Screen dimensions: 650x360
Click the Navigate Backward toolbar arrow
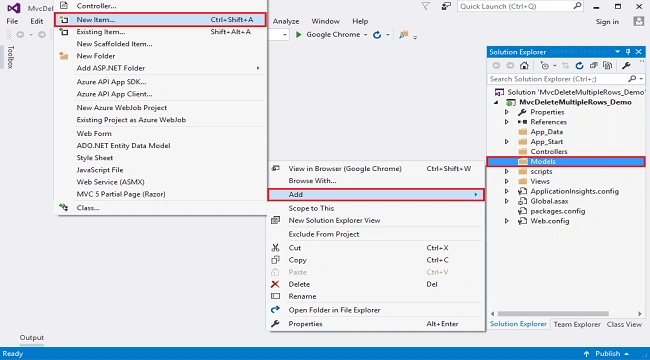click(x=20, y=35)
